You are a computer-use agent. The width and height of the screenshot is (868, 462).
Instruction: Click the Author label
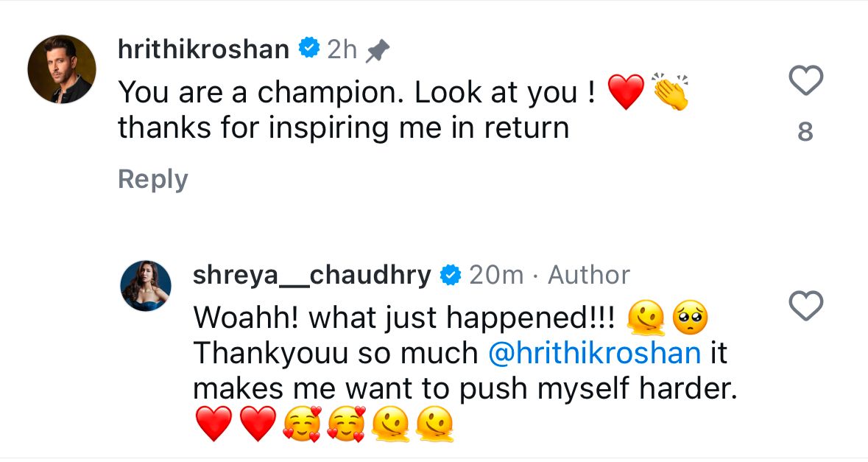tap(589, 276)
